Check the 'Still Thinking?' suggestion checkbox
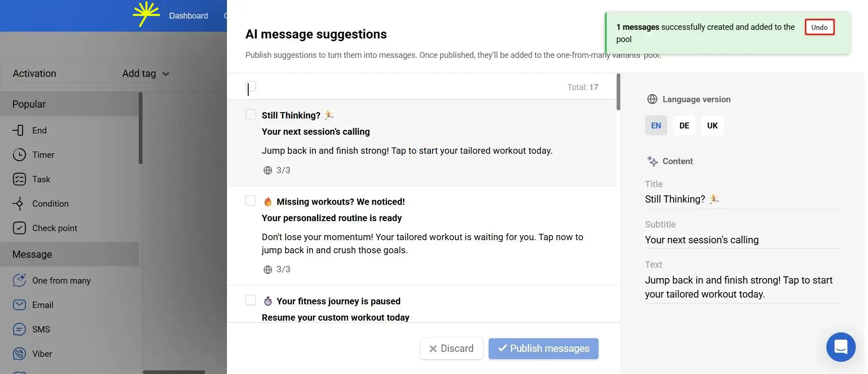868x374 pixels. [250, 114]
